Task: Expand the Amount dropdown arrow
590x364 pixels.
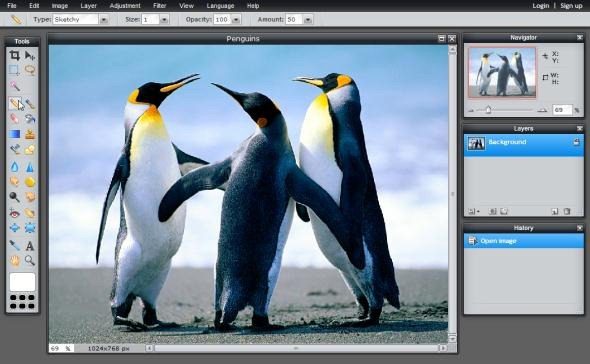Action: point(308,20)
